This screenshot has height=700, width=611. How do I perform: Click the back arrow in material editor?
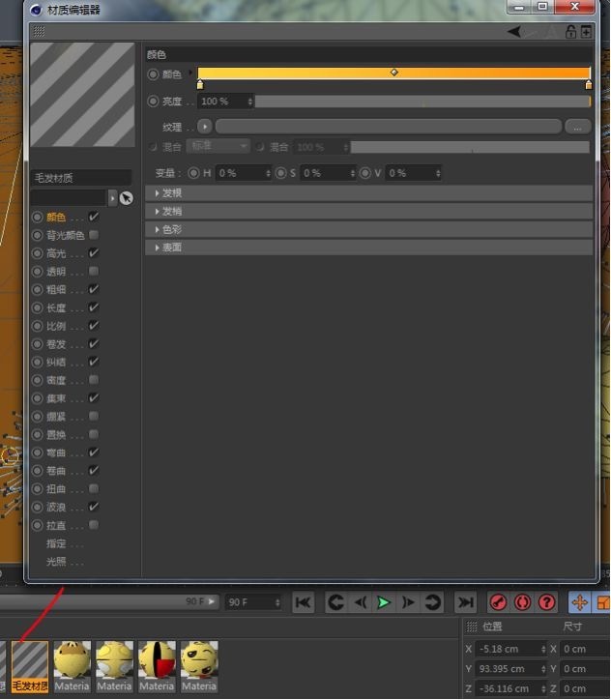click(514, 32)
